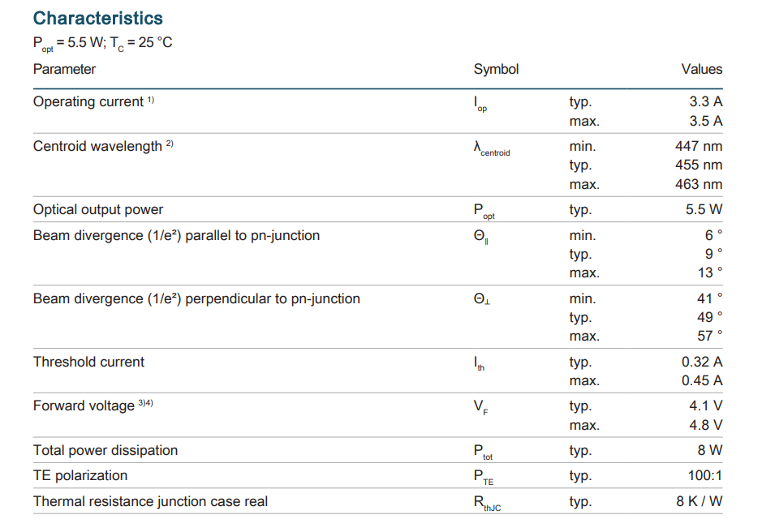This screenshot has height=532, width=762.
Task: Click the 3.5 A maximum current value
Action: click(x=705, y=121)
